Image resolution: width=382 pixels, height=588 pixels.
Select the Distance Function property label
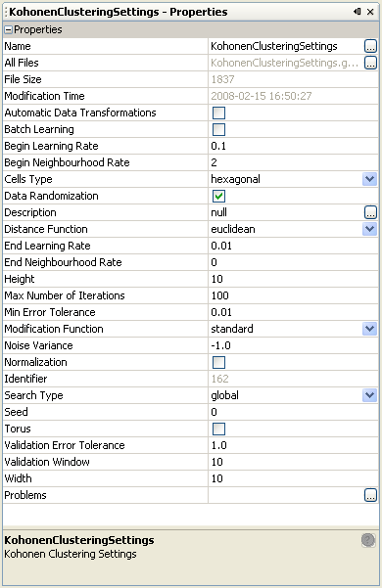click(46, 229)
